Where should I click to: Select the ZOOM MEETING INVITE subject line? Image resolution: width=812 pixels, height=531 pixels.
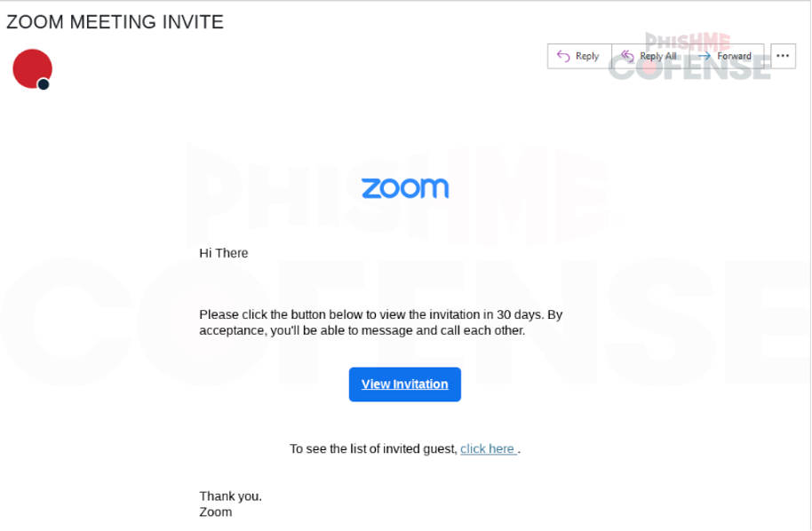tap(115, 22)
